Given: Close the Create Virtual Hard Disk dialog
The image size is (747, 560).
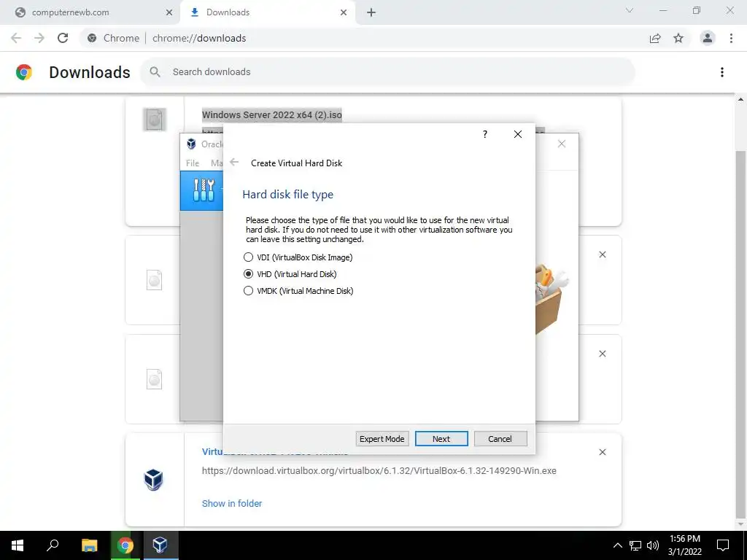Looking at the screenshot, I should pos(518,134).
